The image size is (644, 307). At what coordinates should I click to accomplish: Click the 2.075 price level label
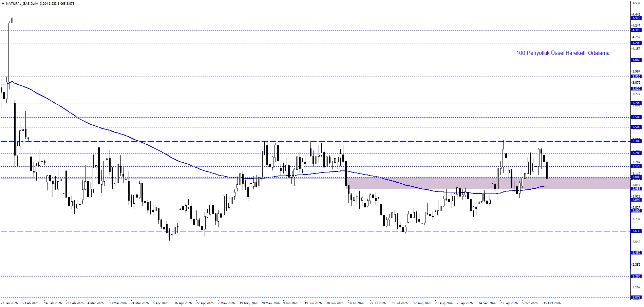636,298
